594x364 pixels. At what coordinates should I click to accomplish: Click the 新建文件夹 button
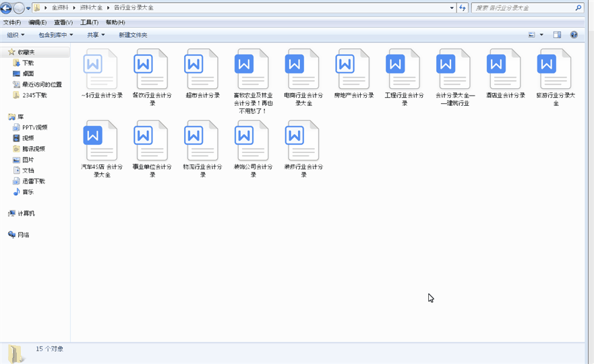133,35
